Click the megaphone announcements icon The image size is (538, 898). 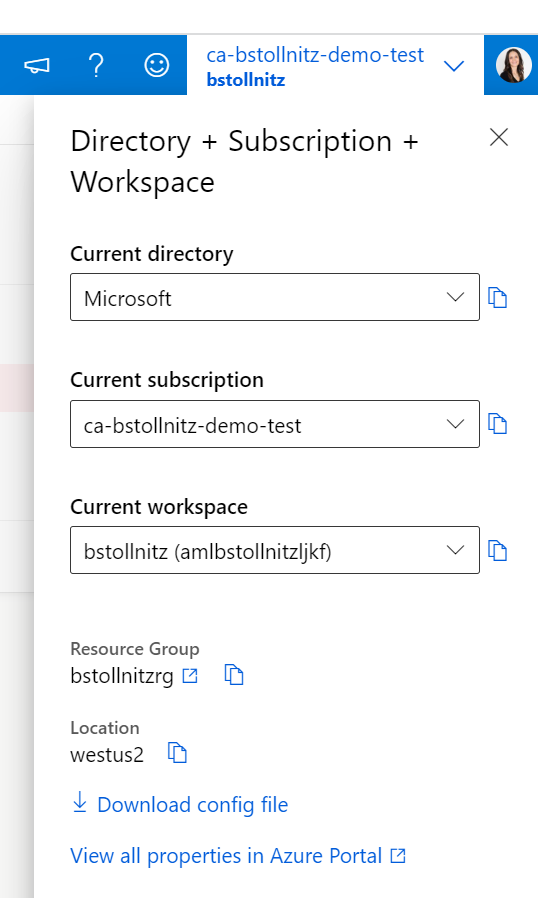[37, 66]
